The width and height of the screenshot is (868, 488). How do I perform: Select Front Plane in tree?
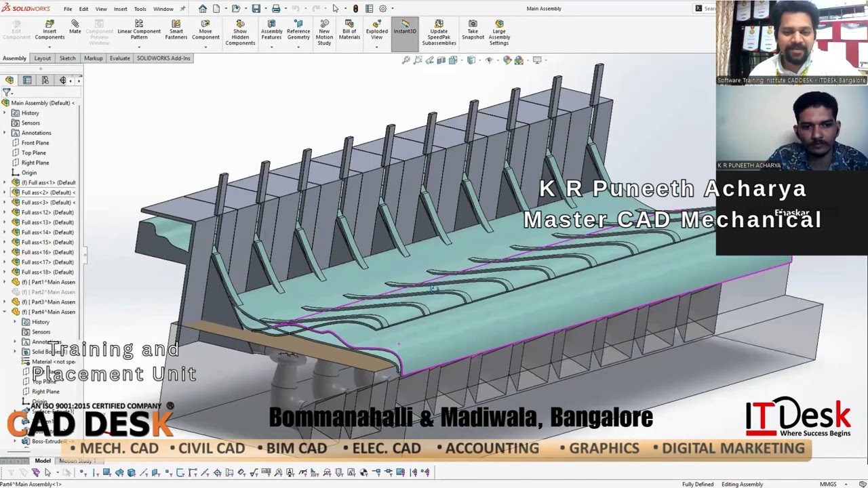click(x=35, y=143)
